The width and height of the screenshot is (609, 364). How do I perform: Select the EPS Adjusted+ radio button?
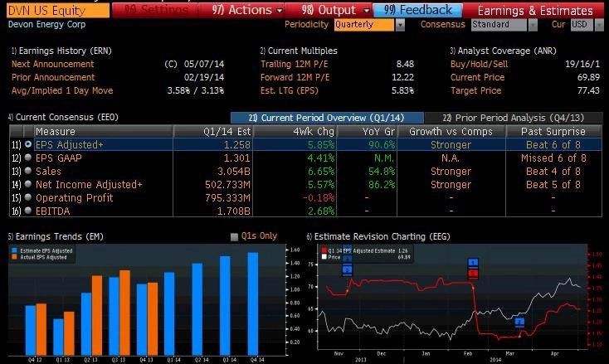pos(28,144)
